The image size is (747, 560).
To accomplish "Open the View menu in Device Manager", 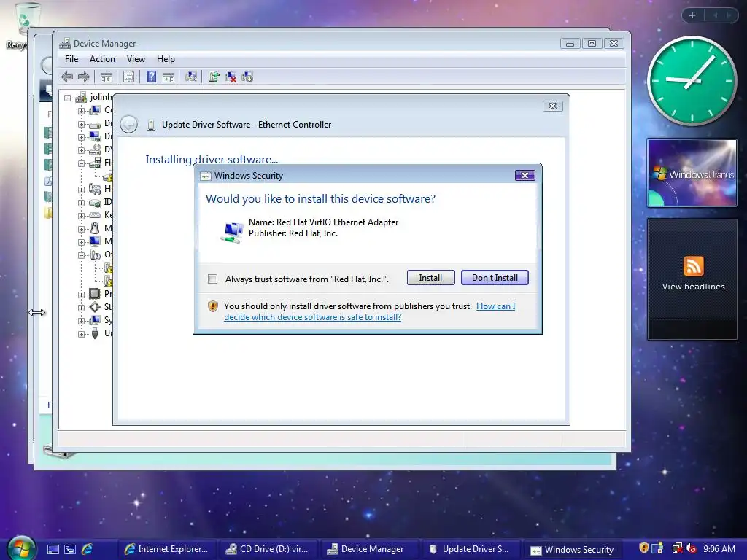I will [136, 59].
